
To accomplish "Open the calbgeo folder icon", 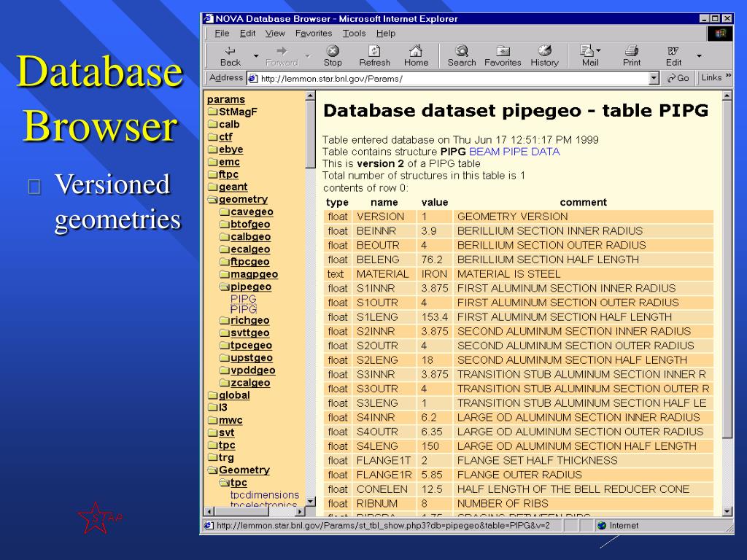I will 225,237.
